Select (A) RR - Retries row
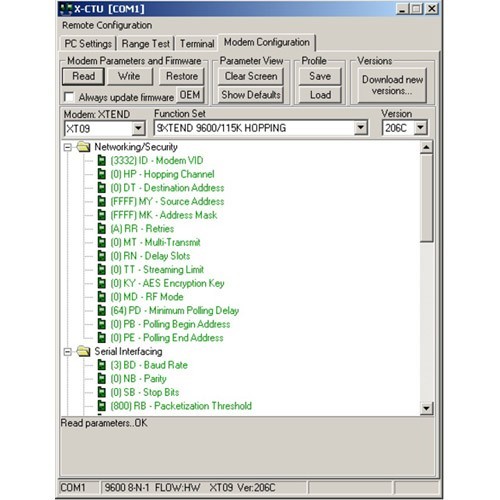This screenshot has width=500, height=500. pos(142,229)
